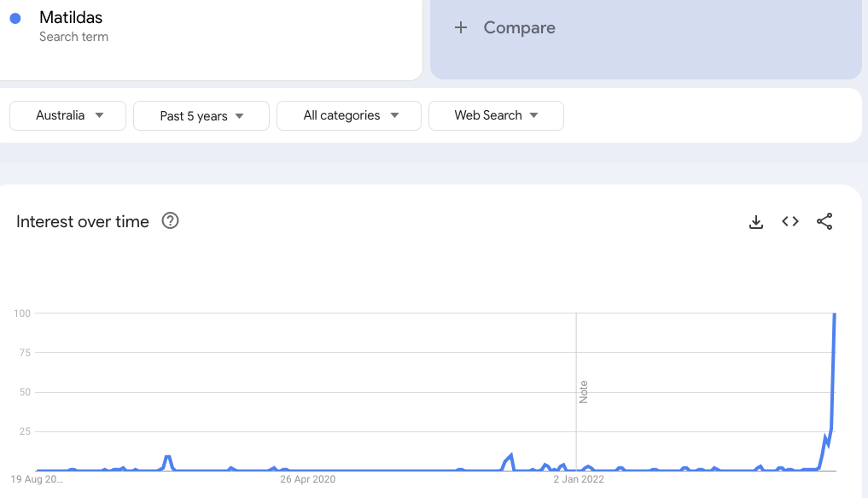Click the 2 Jan 2022 axis label
The width and height of the screenshot is (868, 498).
pos(578,479)
